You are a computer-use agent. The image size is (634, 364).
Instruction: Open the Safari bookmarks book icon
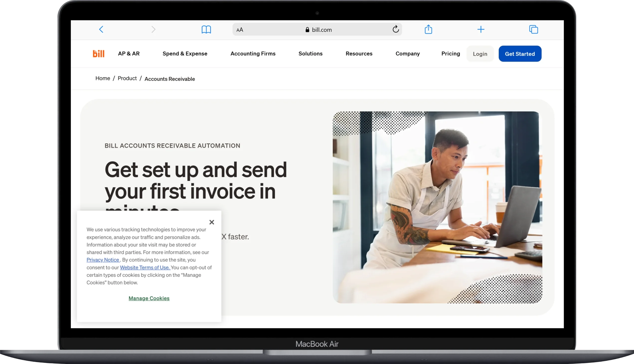[206, 29]
